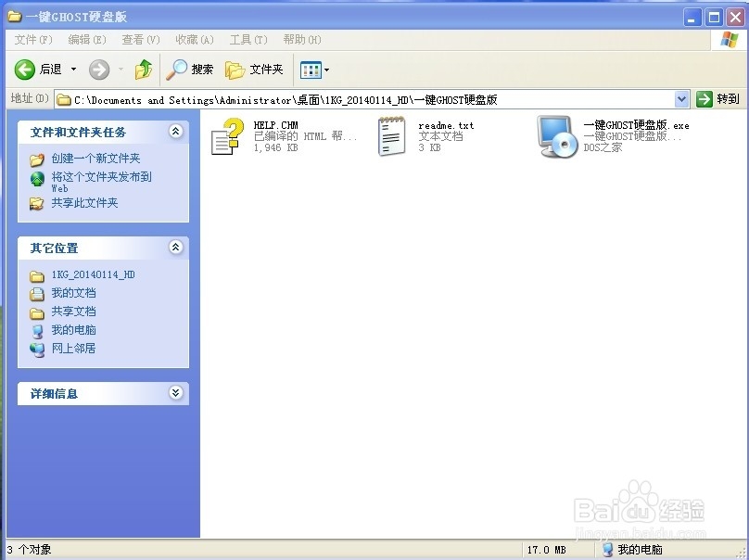The height and width of the screenshot is (560, 749).
Task: Open the 查看(V) menu
Action: pyautogui.click(x=141, y=40)
